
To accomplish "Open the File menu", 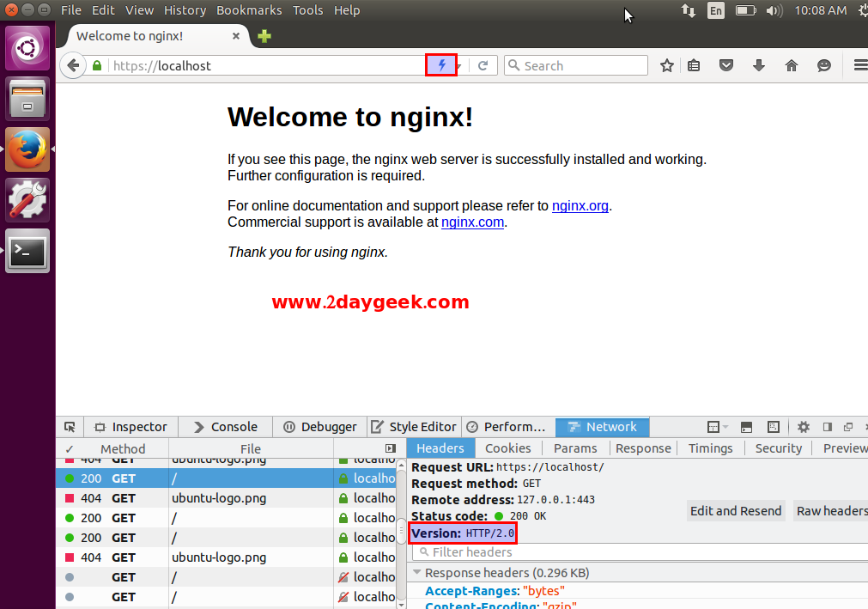I will coord(71,10).
